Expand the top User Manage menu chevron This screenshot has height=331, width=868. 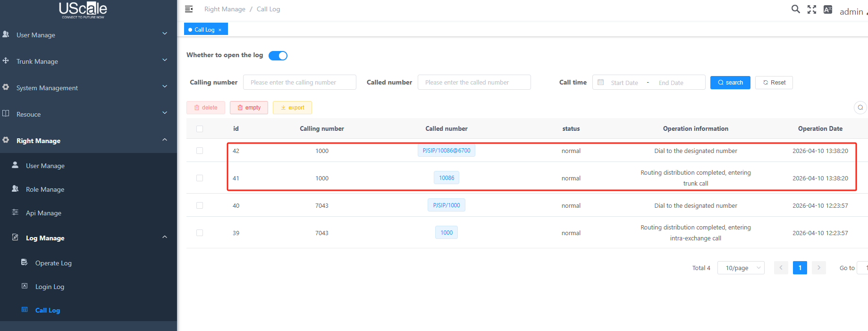(165, 34)
